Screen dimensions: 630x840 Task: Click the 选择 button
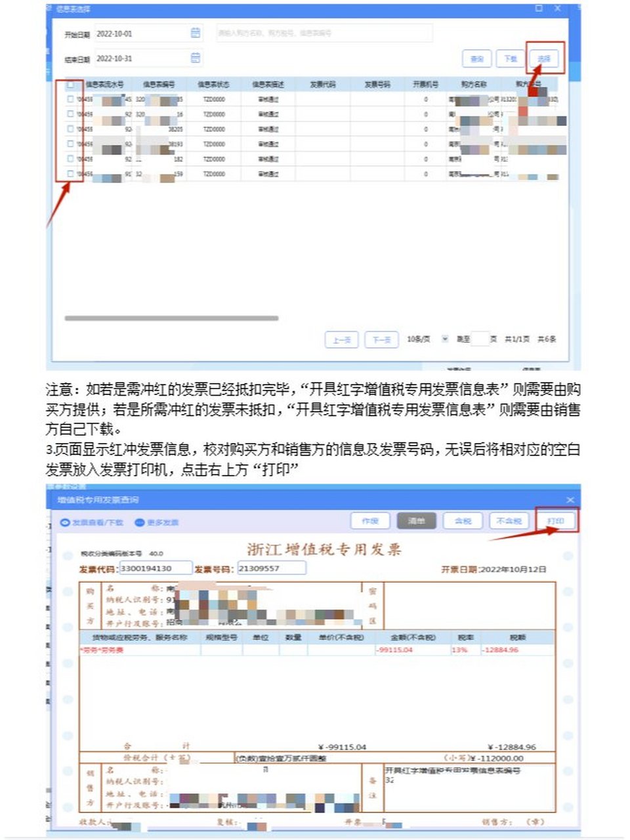(544, 59)
